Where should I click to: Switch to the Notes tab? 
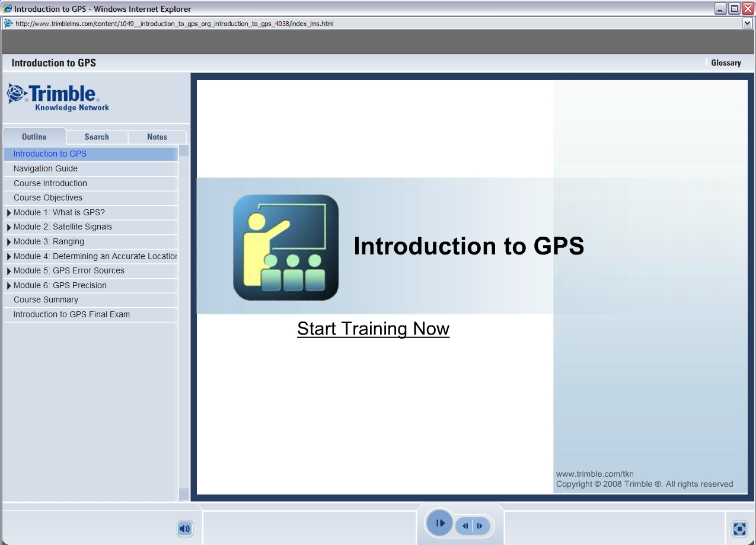(157, 136)
